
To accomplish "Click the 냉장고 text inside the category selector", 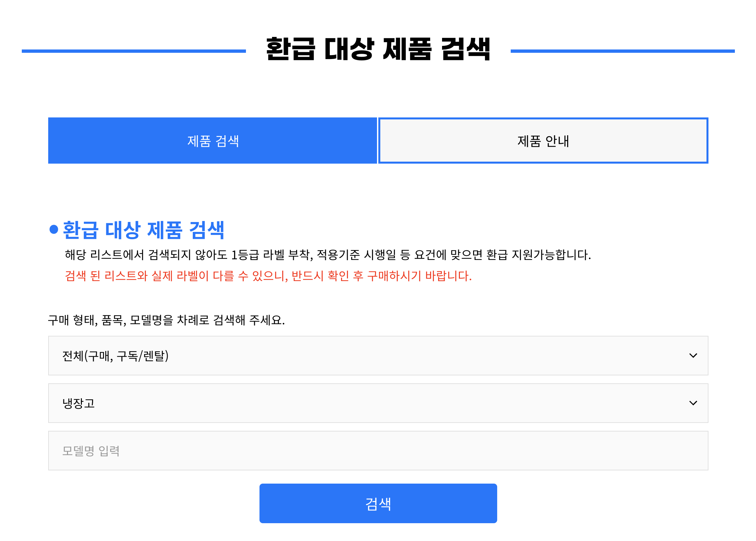I will (x=79, y=403).
